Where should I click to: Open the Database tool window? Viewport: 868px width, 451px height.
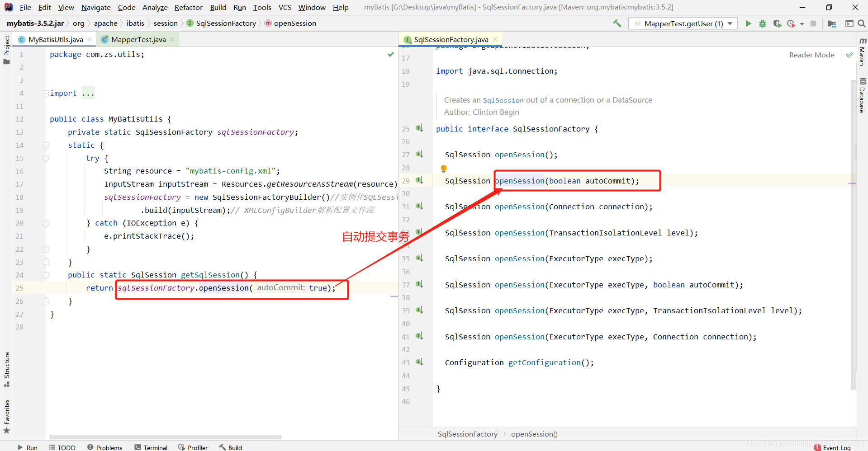point(862,96)
